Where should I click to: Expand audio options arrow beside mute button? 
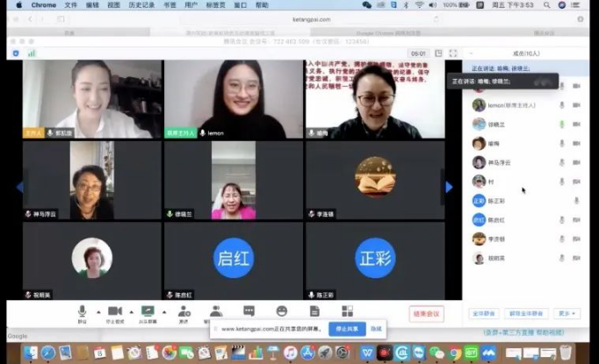pyautogui.click(x=97, y=311)
